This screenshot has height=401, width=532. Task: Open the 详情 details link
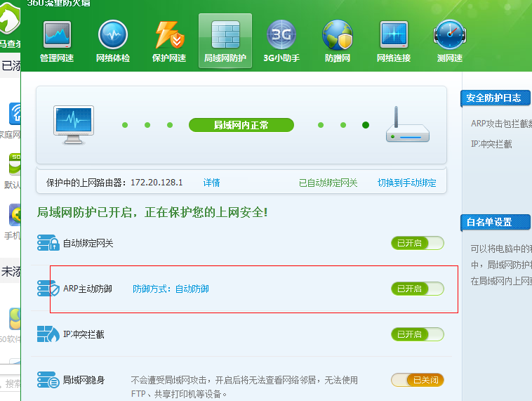[211, 183]
